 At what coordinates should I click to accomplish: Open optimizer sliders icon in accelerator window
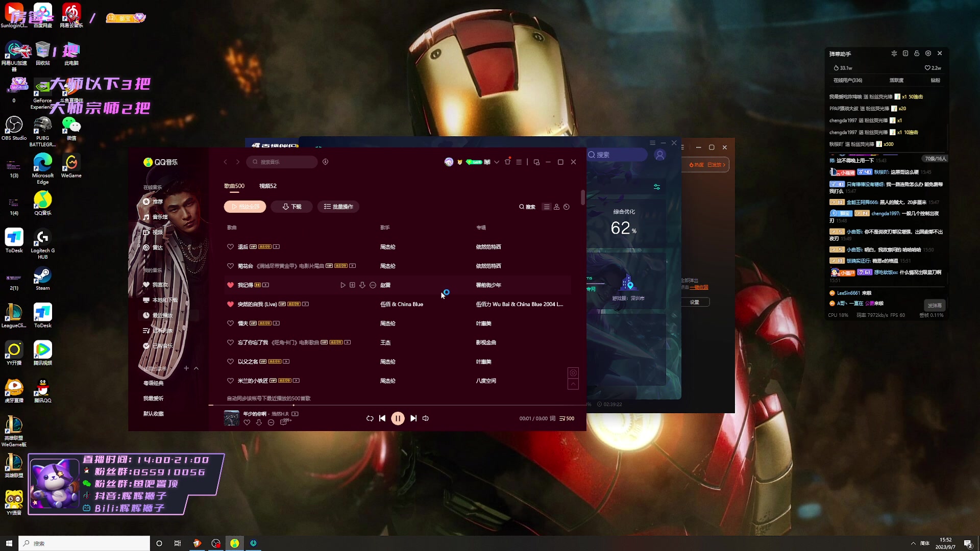click(x=657, y=187)
